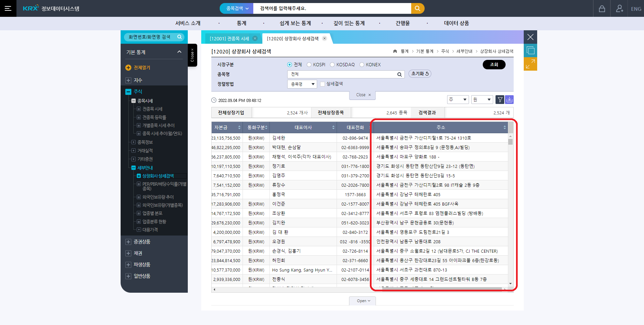Expand 종목정보 tree node
This screenshot has width=644, height=325.
[x=133, y=142]
